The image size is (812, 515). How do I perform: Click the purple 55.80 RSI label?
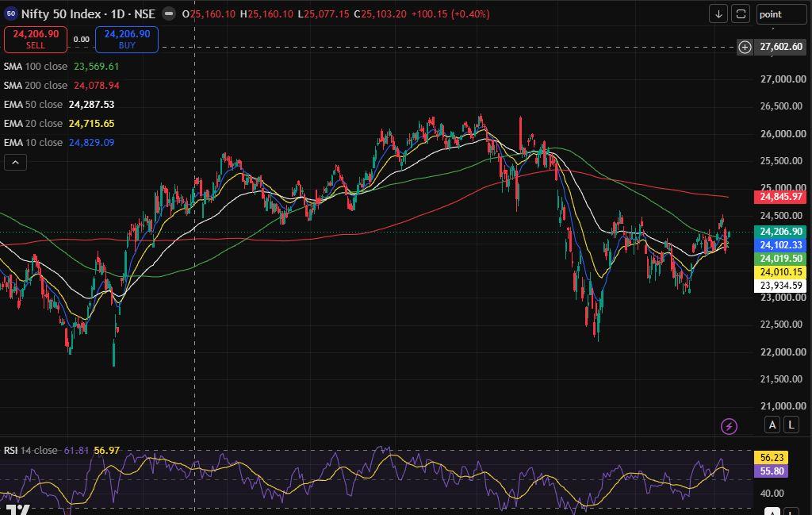[x=772, y=471]
